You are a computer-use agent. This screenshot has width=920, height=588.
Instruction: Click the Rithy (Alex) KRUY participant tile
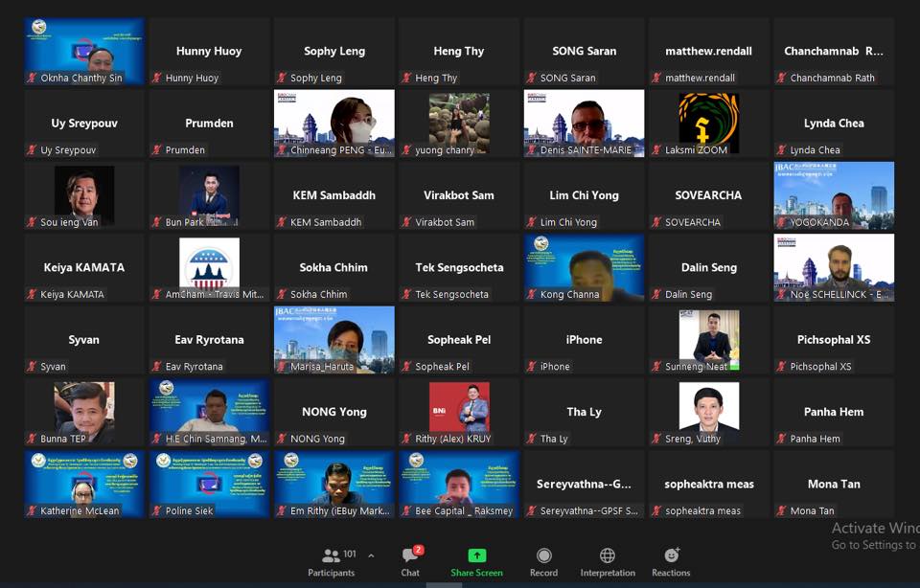(459, 412)
